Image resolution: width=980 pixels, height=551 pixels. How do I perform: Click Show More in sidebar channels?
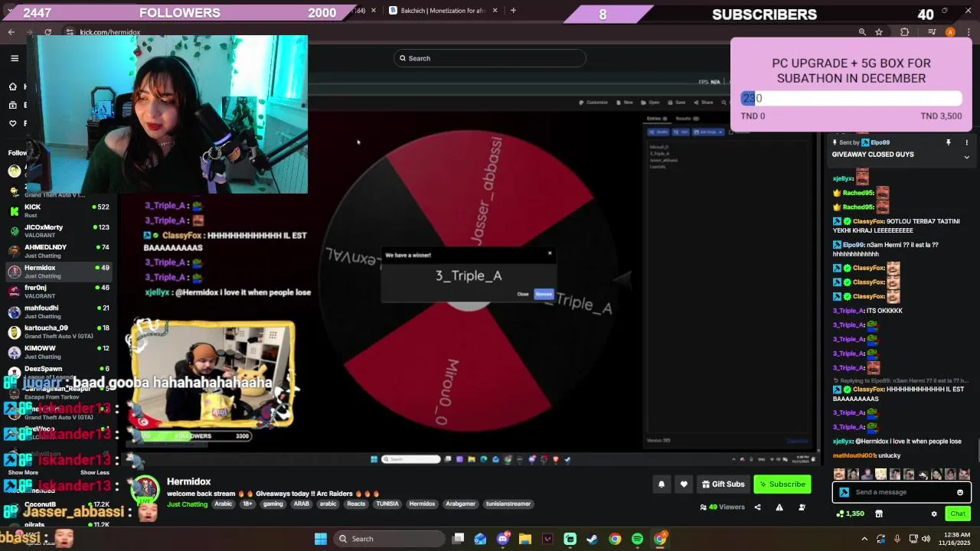(x=23, y=472)
